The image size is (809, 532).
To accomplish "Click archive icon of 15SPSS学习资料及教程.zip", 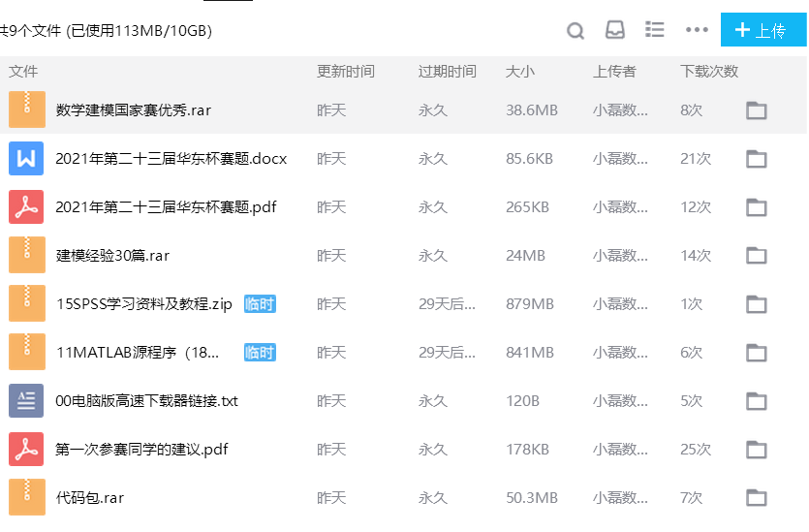I will (x=27, y=303).
